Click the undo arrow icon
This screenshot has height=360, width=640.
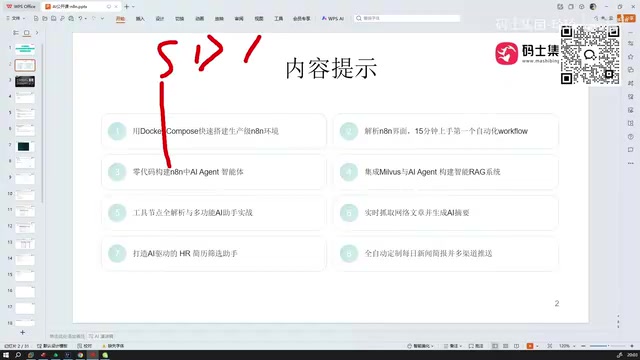(x=80, y=18)
